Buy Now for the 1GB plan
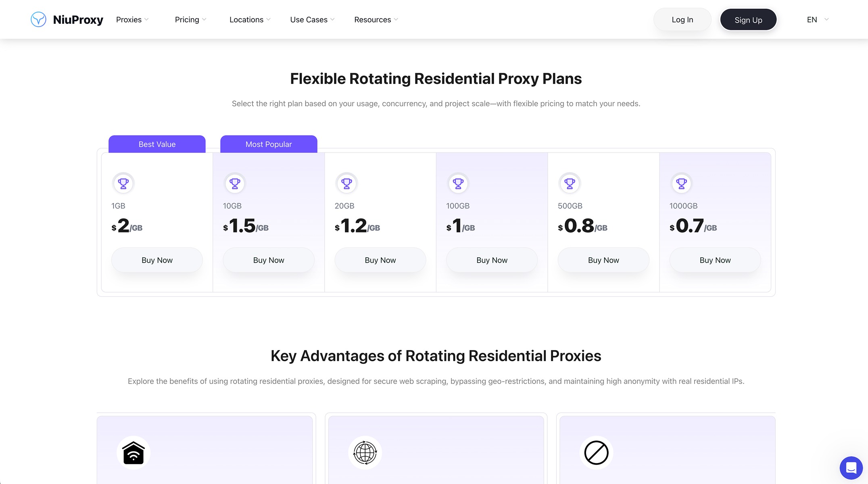The width and height of the screenshot is (868, 484). click(157, 260)
